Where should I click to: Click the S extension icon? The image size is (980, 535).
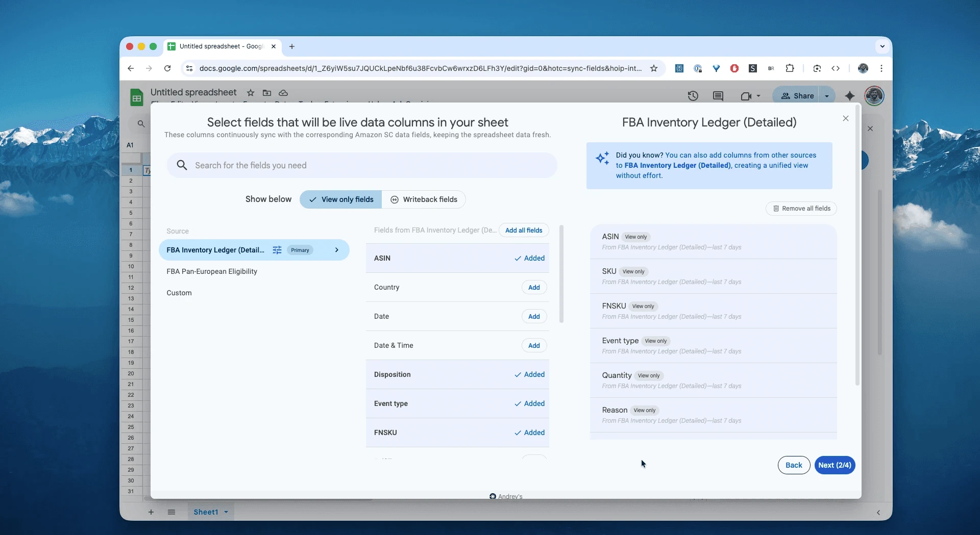click(x=753, y=68)
